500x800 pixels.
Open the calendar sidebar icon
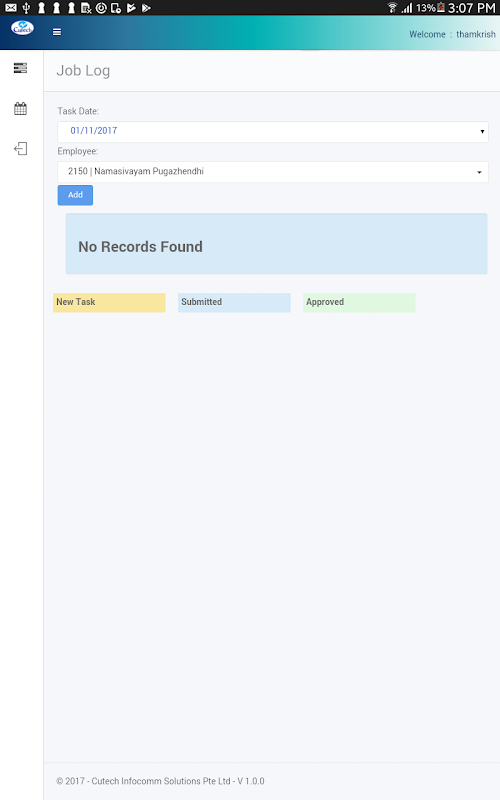[x=20, y=108]
